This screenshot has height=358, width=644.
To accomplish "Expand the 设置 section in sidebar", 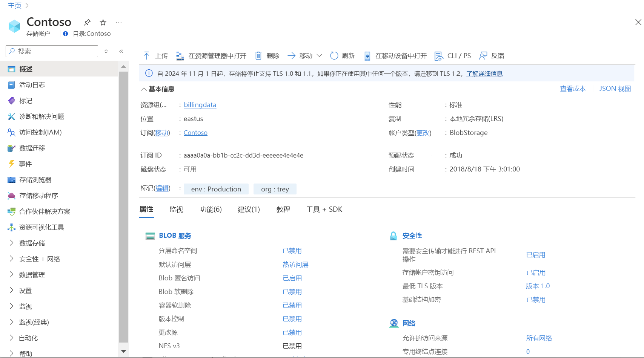I will (11, 291).
